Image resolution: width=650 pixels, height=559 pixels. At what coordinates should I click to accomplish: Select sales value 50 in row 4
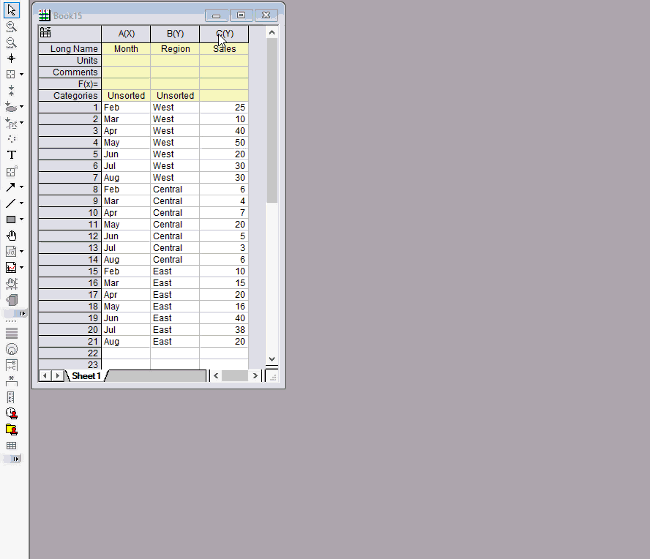(x=224, y=142)
